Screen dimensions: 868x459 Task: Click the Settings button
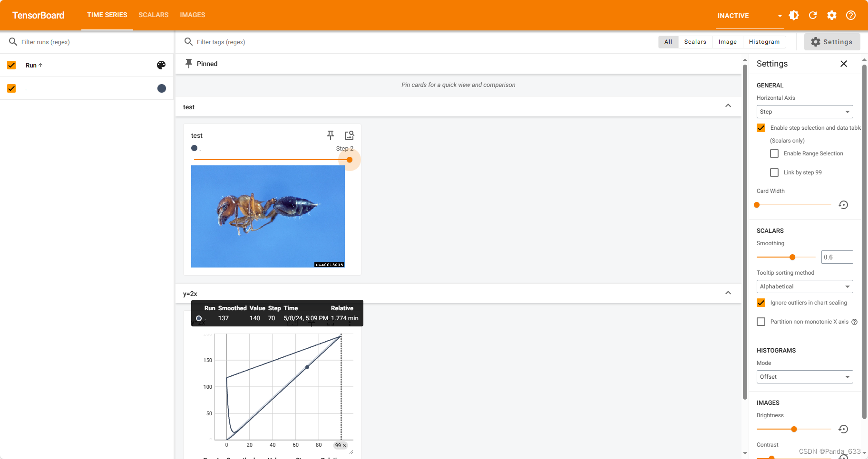[x=832, y=42]
